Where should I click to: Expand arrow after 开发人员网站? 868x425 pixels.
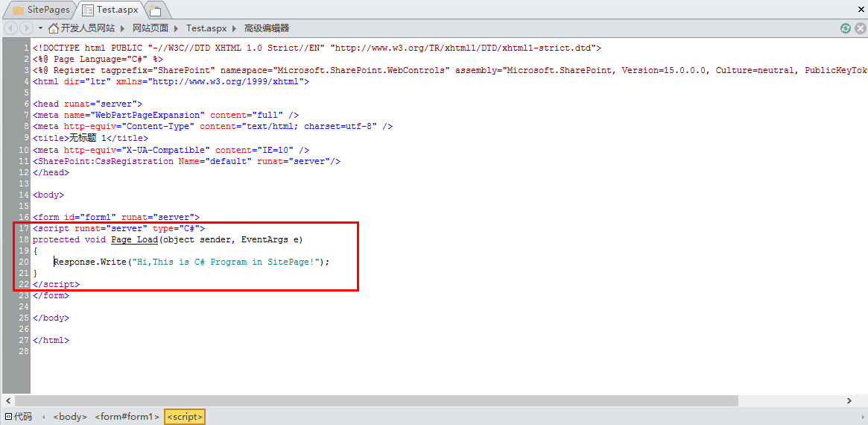point(123,28)
